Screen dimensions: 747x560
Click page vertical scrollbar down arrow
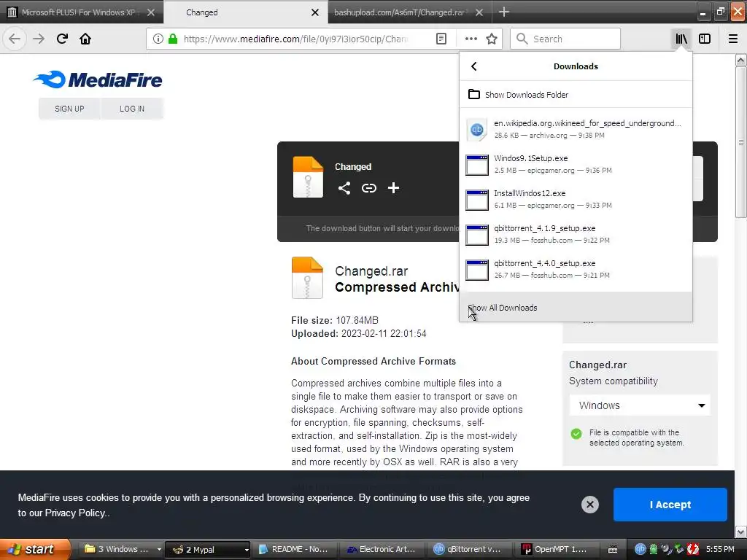[x=741, y=532]
